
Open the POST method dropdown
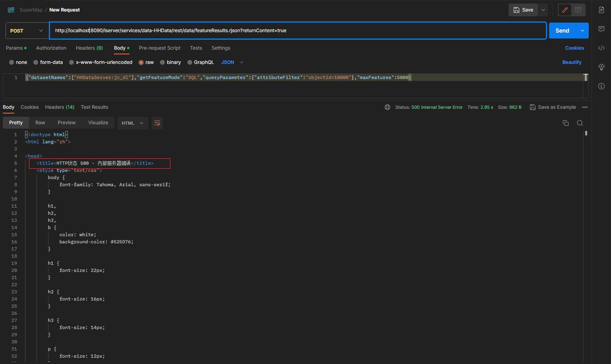(x=27, y=31)
